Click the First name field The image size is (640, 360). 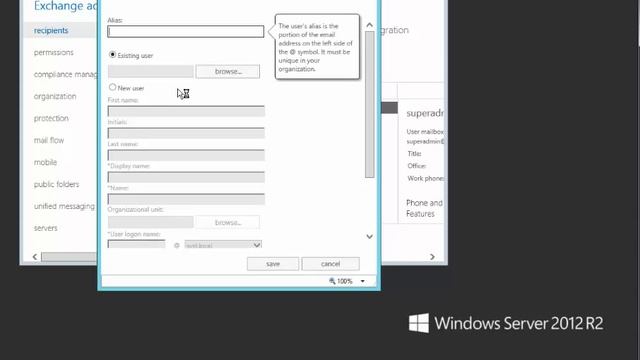pyautogui.click(x=186, y=111)
